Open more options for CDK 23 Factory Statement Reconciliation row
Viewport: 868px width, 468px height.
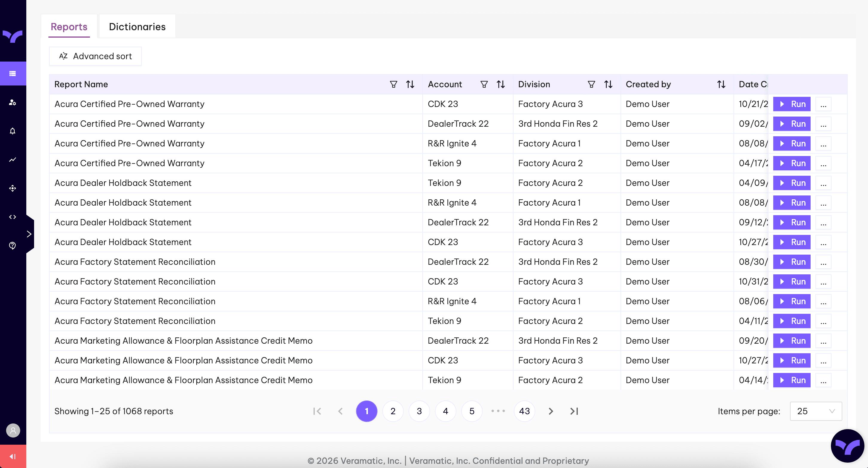click(x=823, y=281)
